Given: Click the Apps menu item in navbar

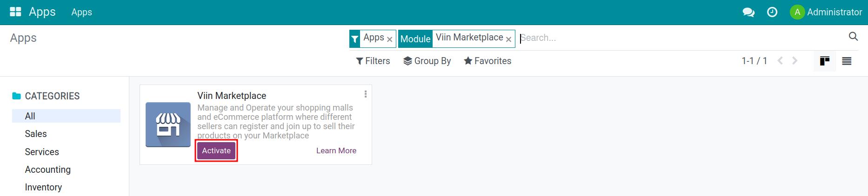Looking at the screenshot, I should tap(82, 12).
